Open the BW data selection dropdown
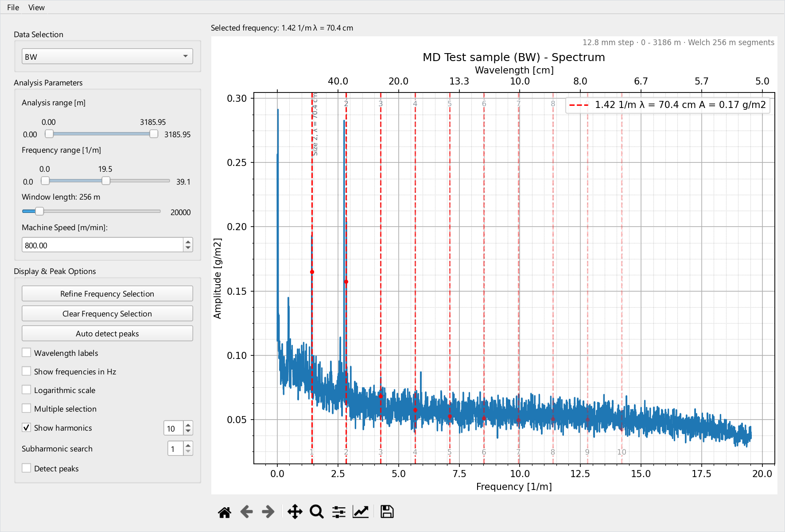This screenshot has height=532, width=785. click(x=107, y=56)
